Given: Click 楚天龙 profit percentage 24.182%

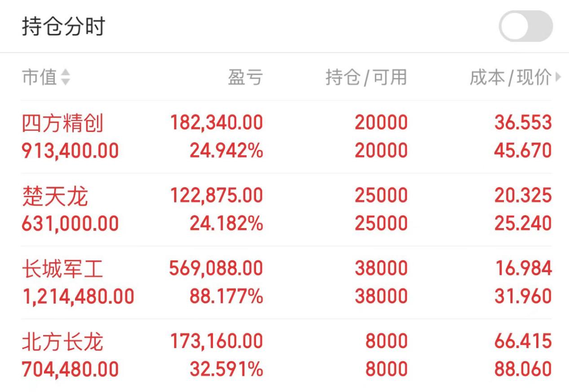Looking at the screenshot, I should pos(226,223).
